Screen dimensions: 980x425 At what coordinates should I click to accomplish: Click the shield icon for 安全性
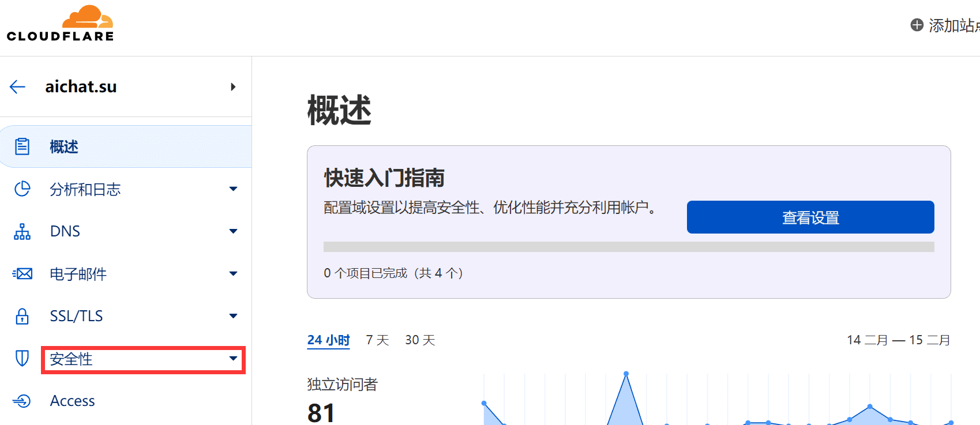pos(22,358)
